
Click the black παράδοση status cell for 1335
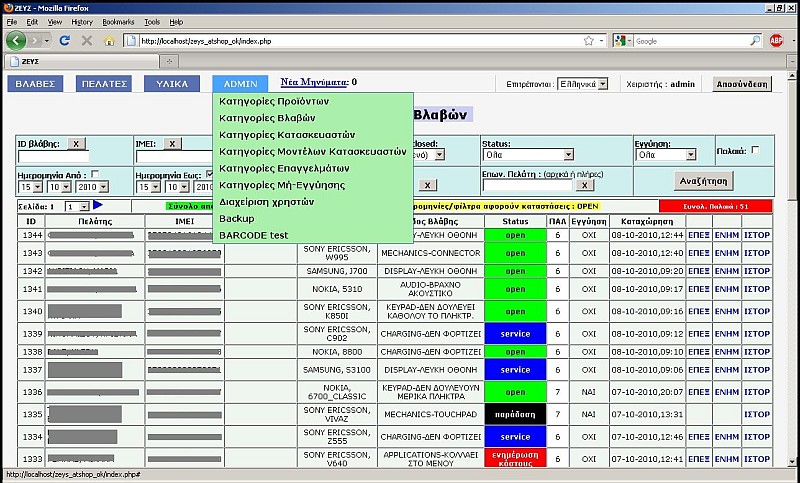coord(515,414)
